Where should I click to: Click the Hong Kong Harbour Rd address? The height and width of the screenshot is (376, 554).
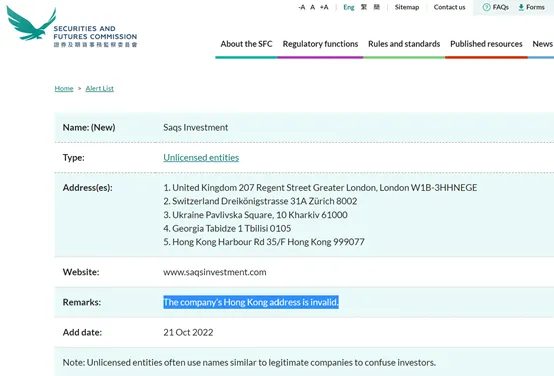pyautogui.click(x=264, y=242)
